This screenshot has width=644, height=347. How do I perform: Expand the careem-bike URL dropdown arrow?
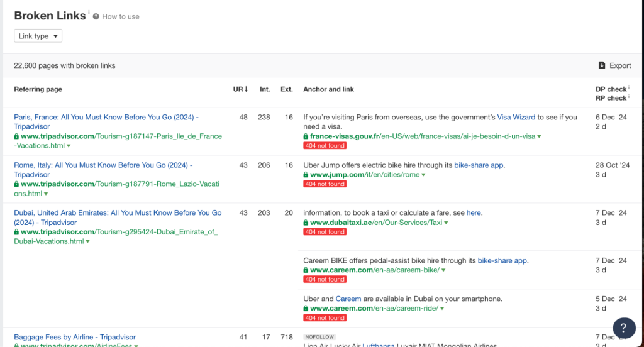coord(443,270)
